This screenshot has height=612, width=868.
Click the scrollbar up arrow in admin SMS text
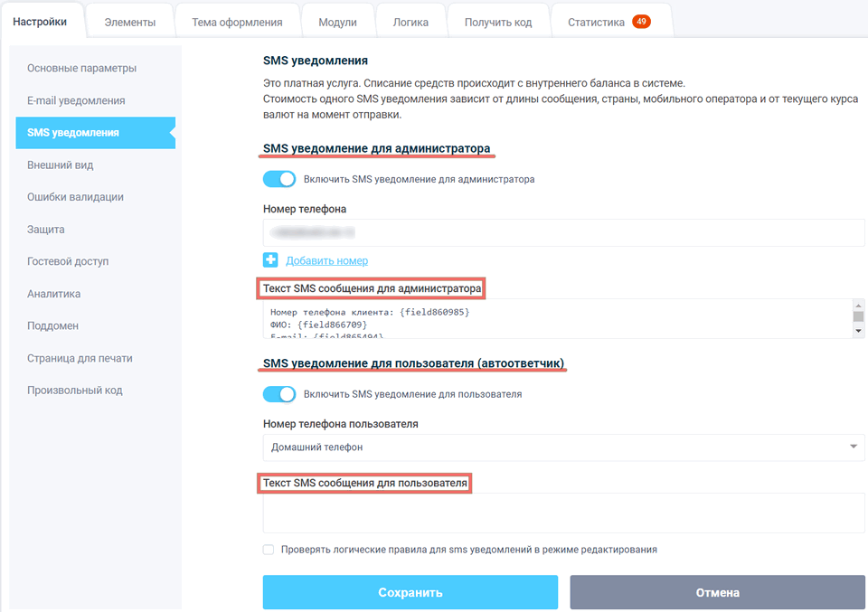[x=858, y=307]
